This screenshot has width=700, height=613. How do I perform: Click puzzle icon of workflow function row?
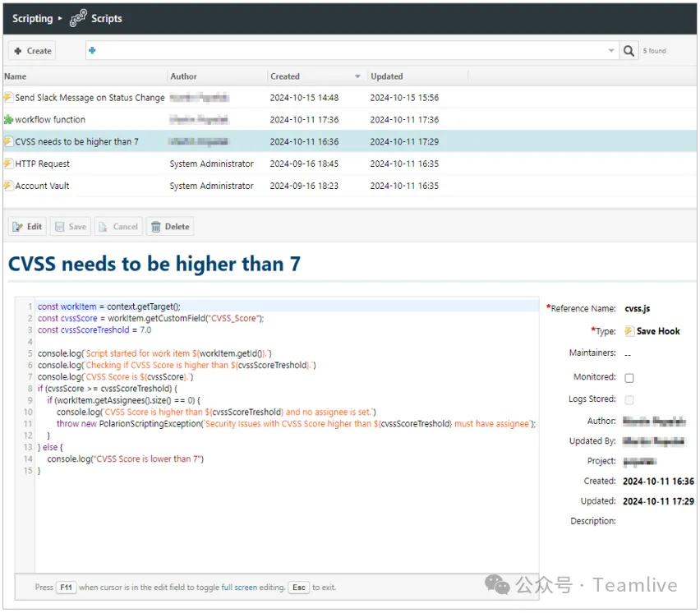pos(8,119)
